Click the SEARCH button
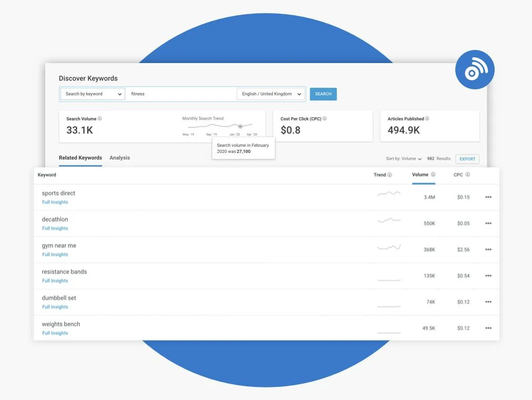This screenshot has width=532, height=400. pyautogui.click(x=323, y=94)
